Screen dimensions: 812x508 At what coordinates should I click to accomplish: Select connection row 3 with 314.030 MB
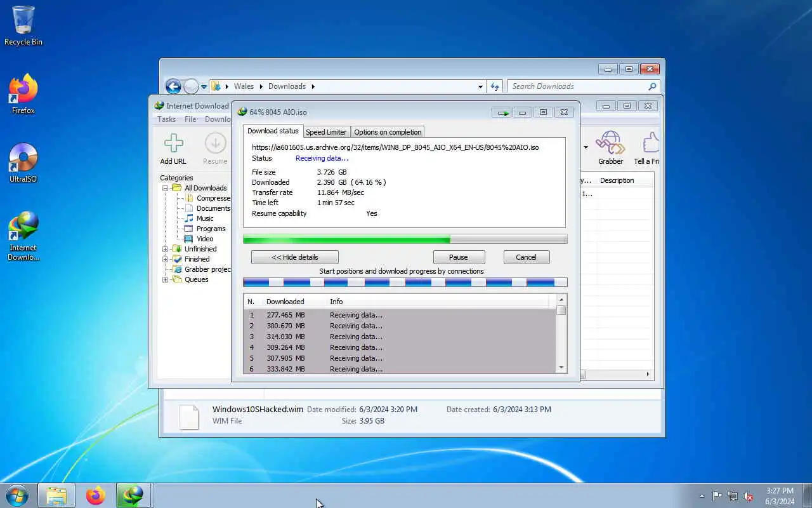coord(400,337)
